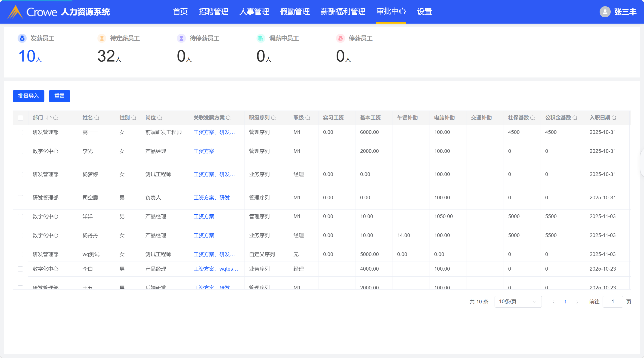
Task: Click sort icon in 部门 column header
Action: pyautogui.click(x=49, y=118)
